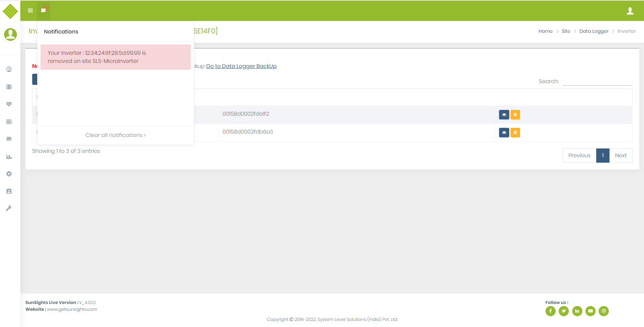Click the wrench tools icon in sidebar

pyautogui.click(x=9, y=208)
